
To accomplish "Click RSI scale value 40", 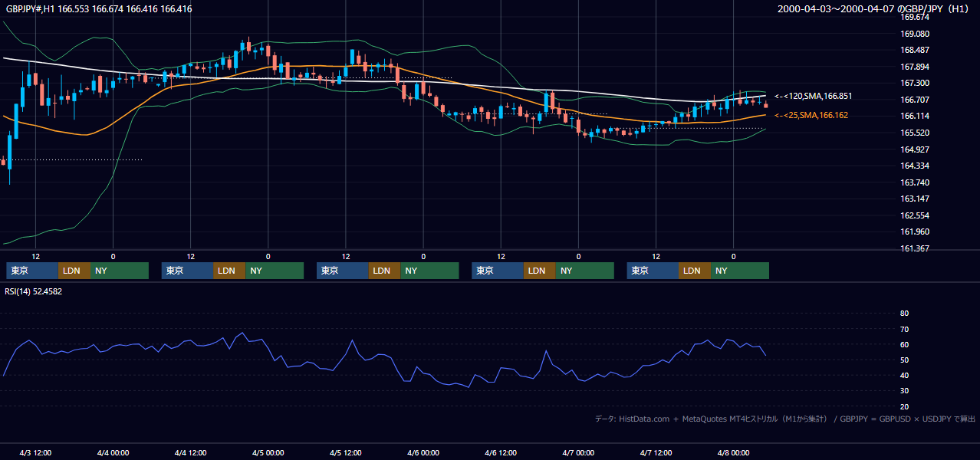I will tap(904, 375).
